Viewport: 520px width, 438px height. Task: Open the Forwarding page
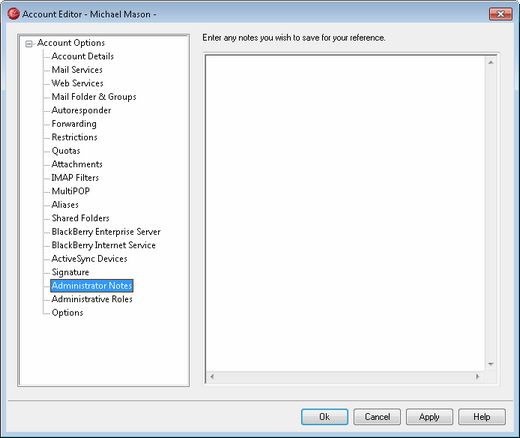74,124
